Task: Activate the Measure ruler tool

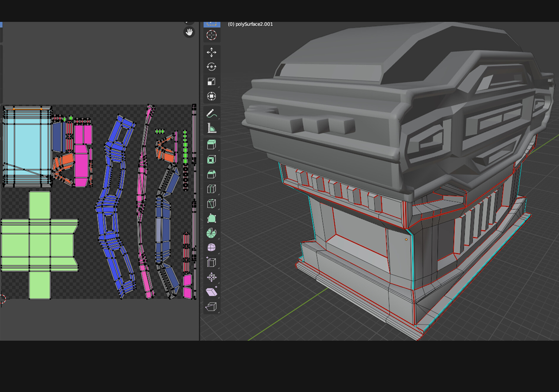Action: [212, 128]
